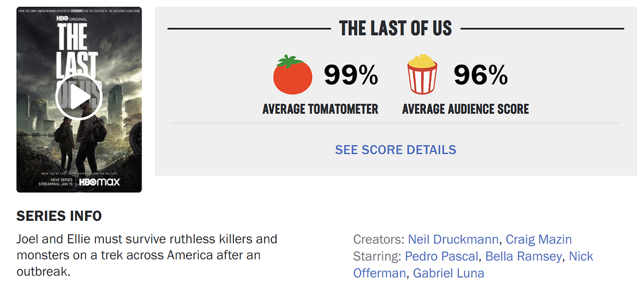Select the 96% audience score
Image resolution: width=644 pixels, height=296 pixels.
click(x=481, y=75)
